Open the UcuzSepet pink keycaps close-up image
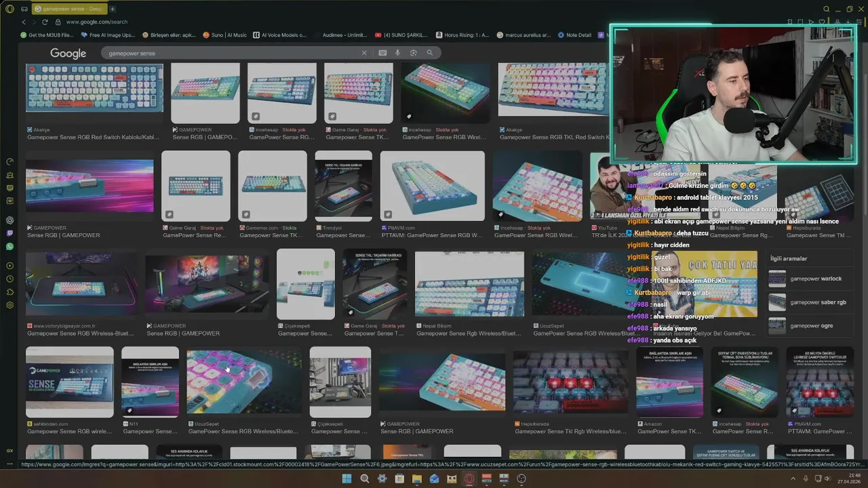This screenshot has width=868, height=488. click(x=244, y=382)
